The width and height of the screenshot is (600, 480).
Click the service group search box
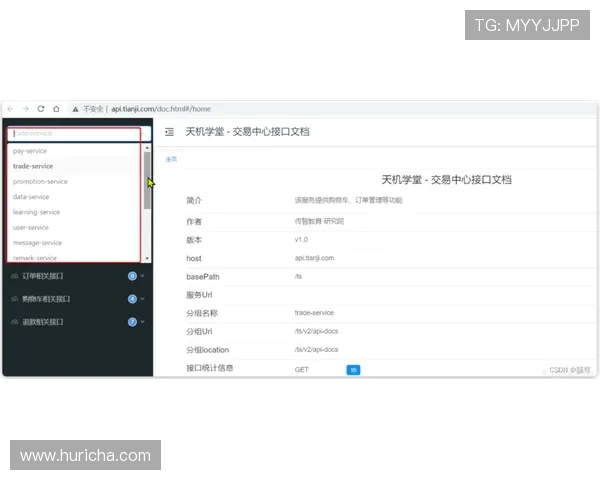[79, 134]
